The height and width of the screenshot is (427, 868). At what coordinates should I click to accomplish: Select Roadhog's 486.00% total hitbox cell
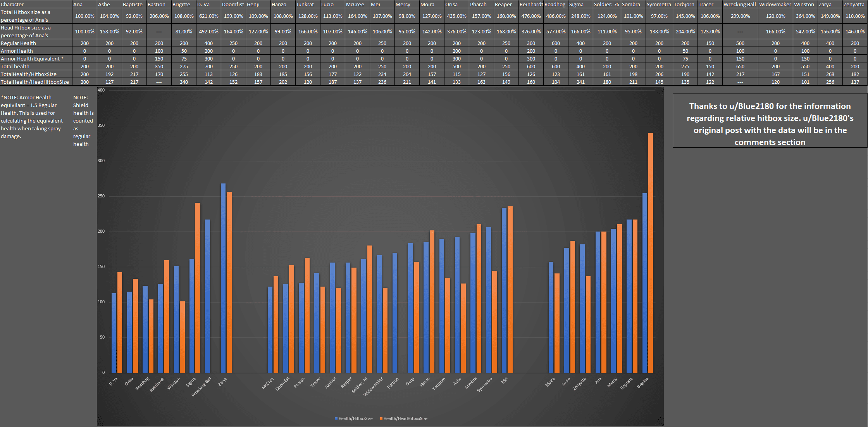pos(556,16)
